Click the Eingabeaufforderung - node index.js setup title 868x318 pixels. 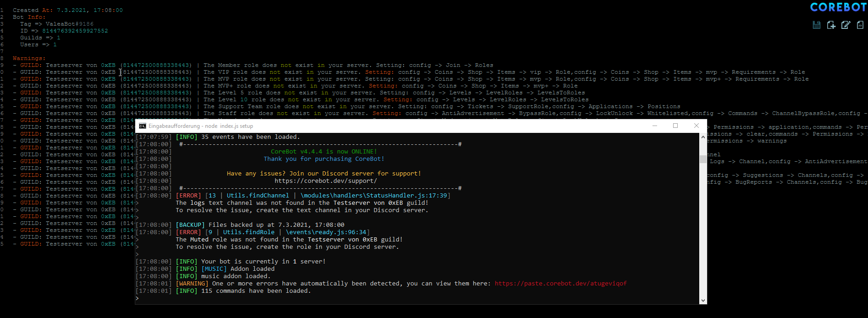[x=200, y=126]
